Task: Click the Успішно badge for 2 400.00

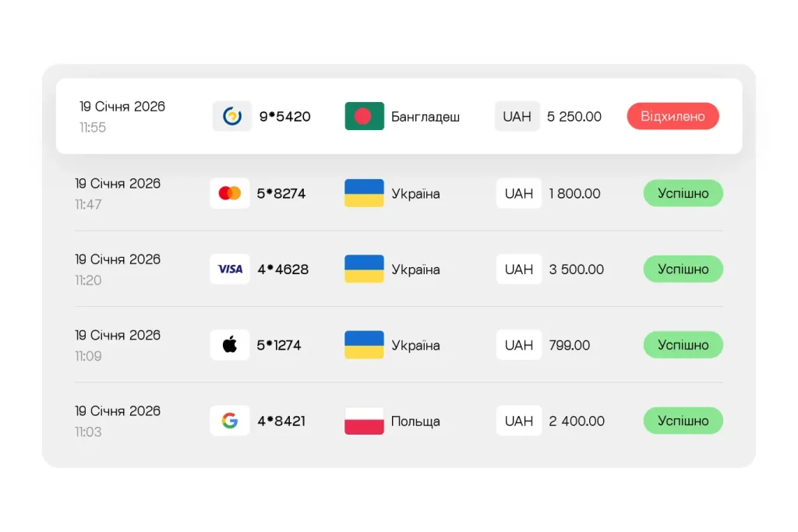Action: click(x=683, y=421)
